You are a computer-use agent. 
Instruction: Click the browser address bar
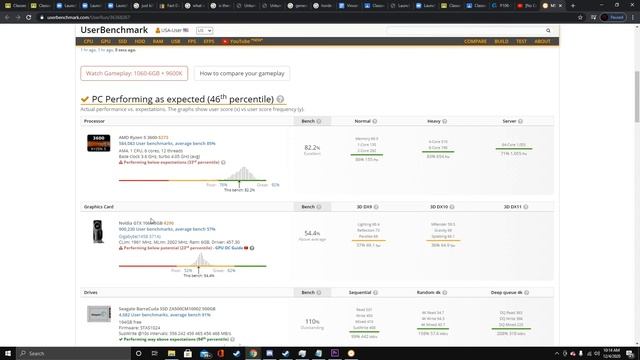pos(306,18)
